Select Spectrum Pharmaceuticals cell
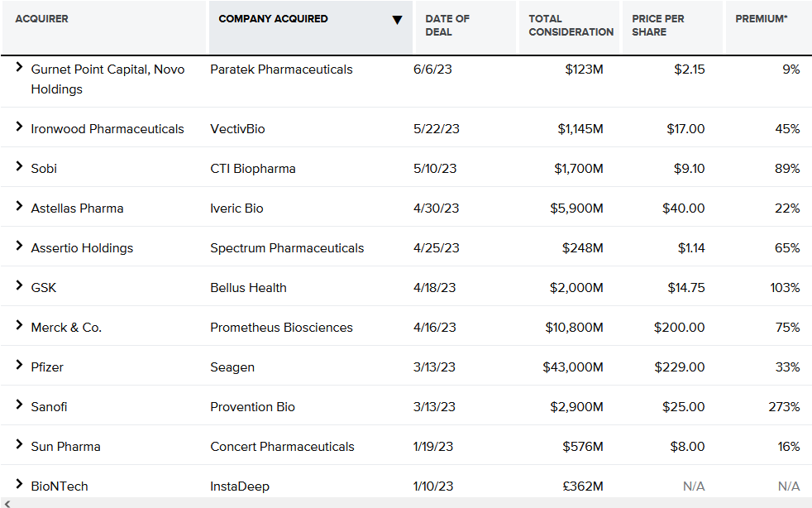The image size is (812, 508). click(287, 248)
